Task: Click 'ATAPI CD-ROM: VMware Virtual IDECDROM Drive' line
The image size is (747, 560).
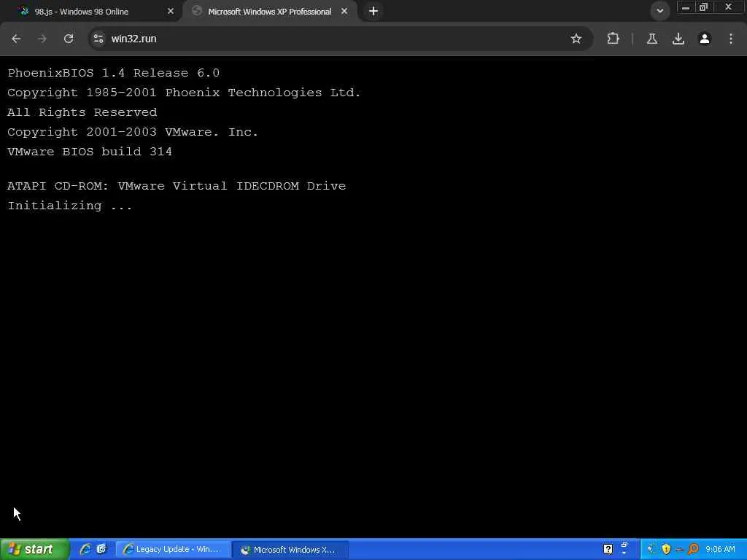Action: point(177,186)
